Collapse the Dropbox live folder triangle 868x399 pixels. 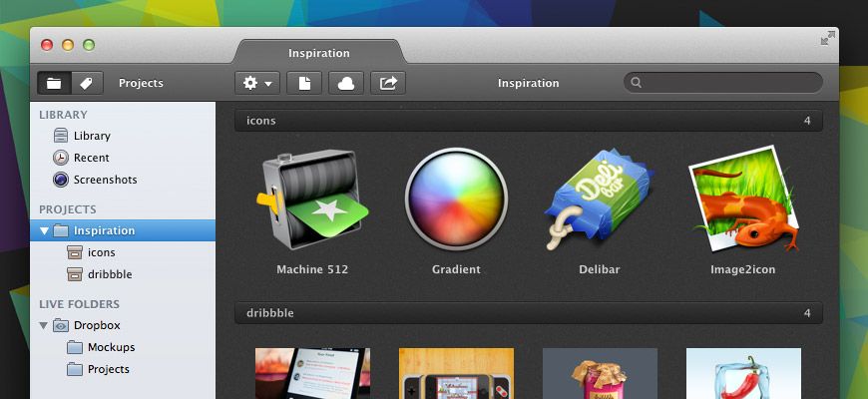44,326
